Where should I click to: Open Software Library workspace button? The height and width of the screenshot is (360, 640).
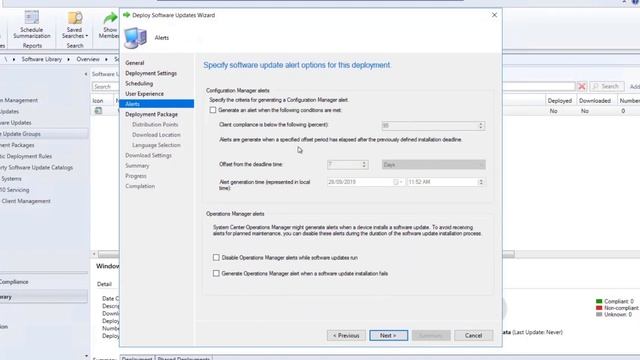pos(44,297)
